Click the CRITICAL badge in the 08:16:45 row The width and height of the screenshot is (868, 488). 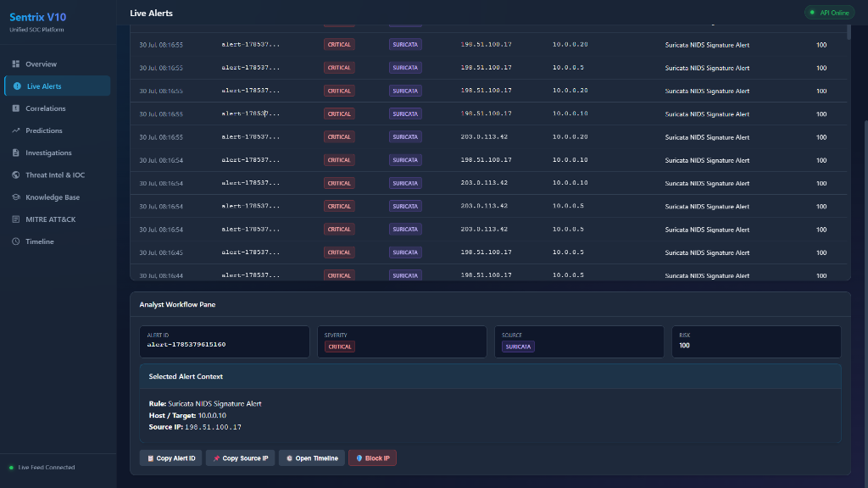click(339, 252)
